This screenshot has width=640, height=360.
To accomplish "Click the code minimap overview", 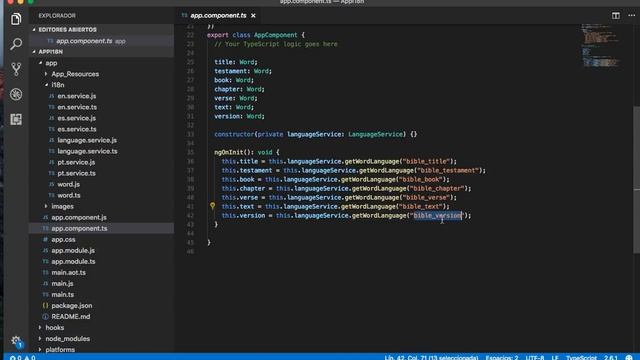I will (x=600, y=46).
